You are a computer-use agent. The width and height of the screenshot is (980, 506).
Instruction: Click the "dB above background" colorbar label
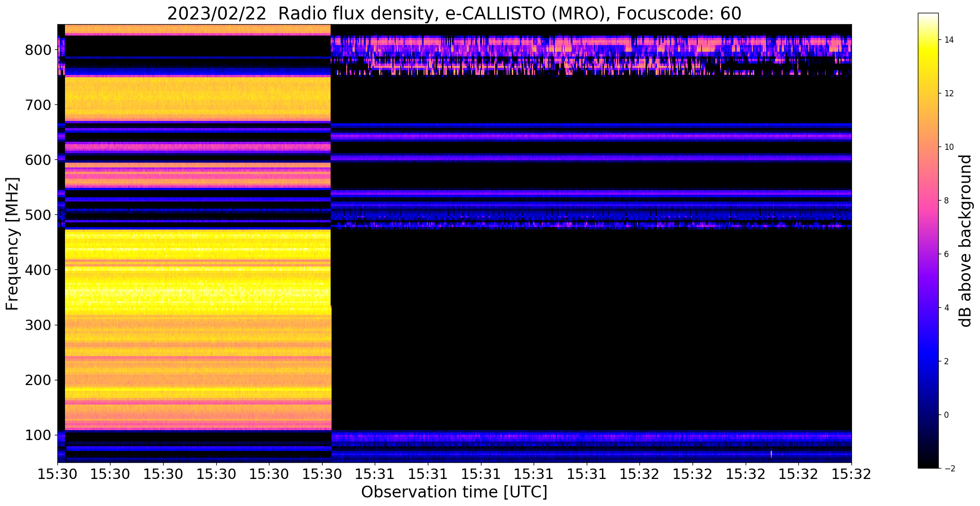coord(965,241)
